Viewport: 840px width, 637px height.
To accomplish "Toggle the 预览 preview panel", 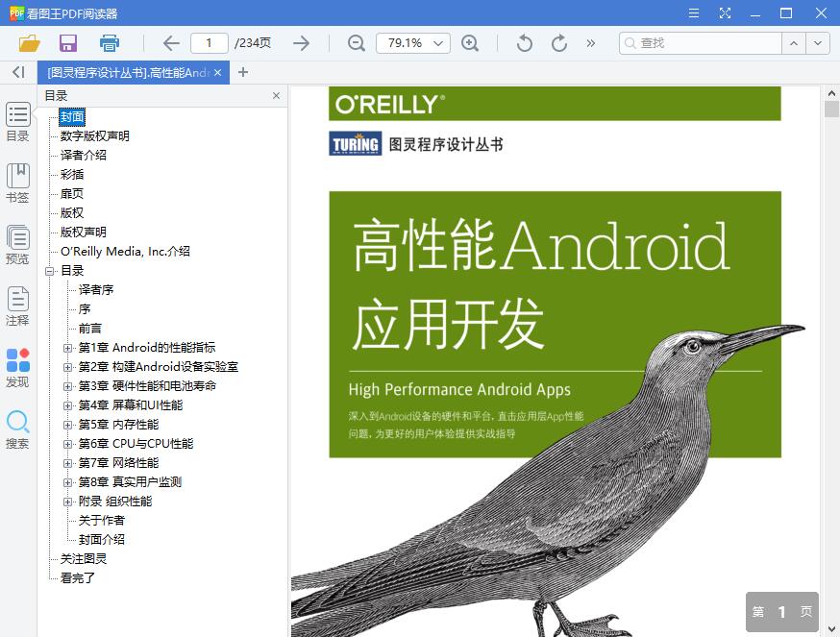I will [17, 242].
